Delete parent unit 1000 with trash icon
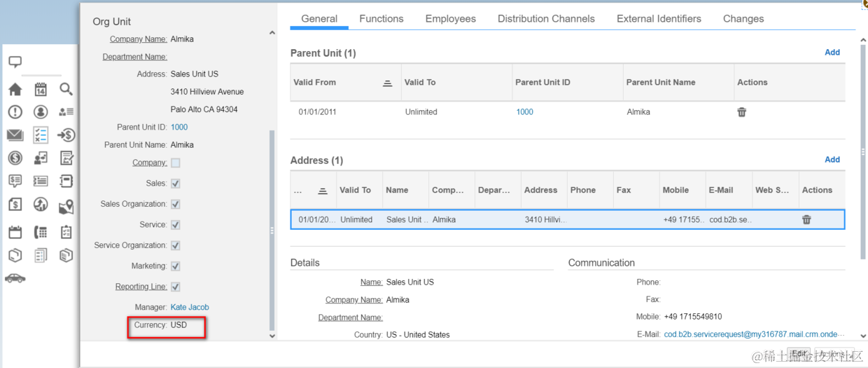The height and width of the screenshot is (368, 868). tap(741, 112)
